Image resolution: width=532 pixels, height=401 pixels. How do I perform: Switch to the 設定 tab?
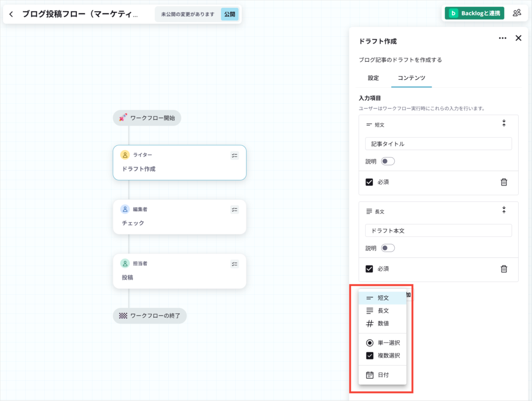pos(373,78)
